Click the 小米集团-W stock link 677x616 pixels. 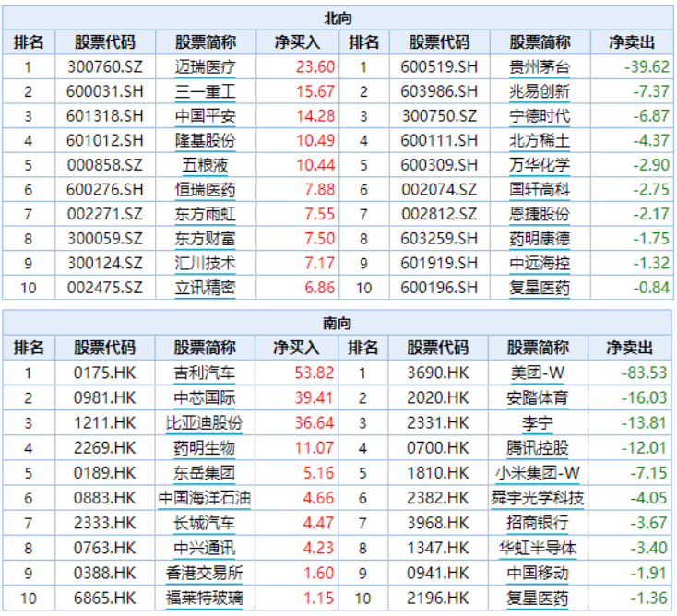tap(538, 473)
